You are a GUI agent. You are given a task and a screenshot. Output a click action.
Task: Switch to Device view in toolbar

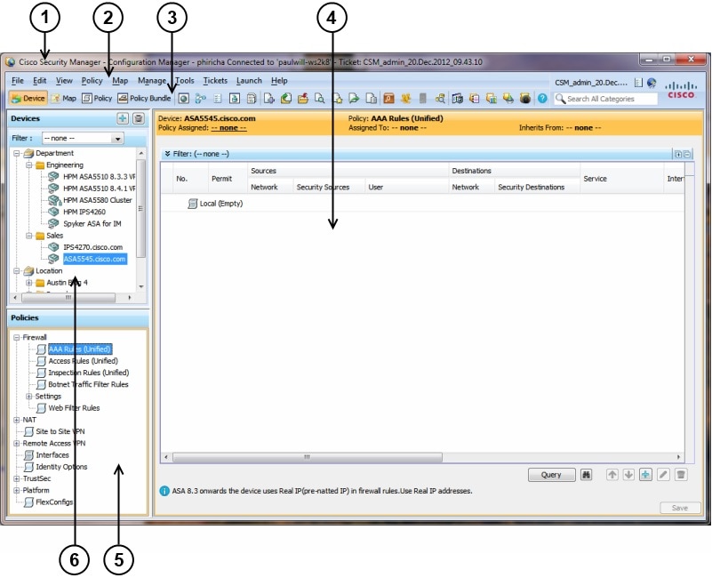tap(28, 99)
